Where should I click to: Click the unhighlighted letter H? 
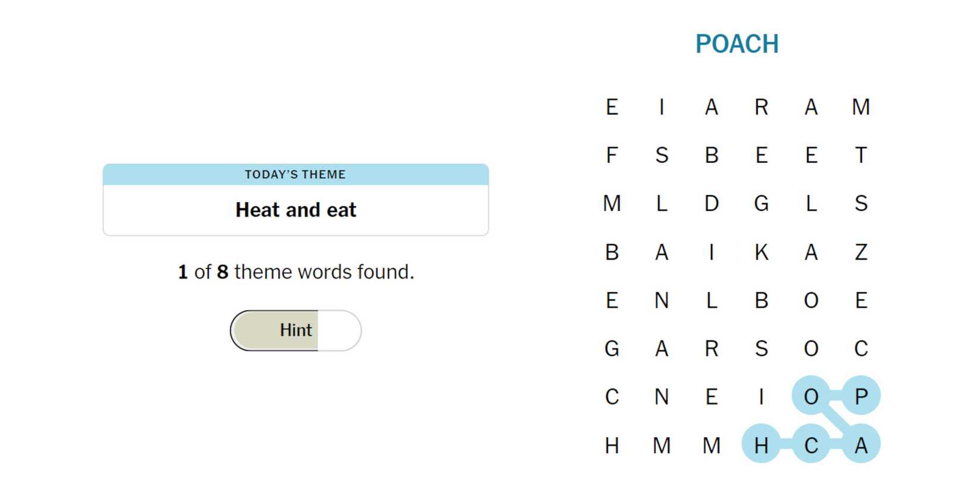coord(612,445)
